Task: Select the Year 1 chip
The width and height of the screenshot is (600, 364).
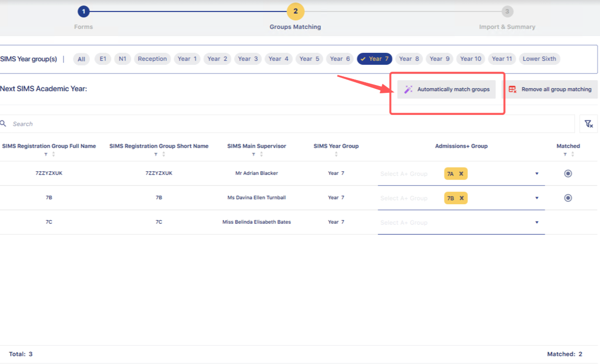Action: coord(187,59)
